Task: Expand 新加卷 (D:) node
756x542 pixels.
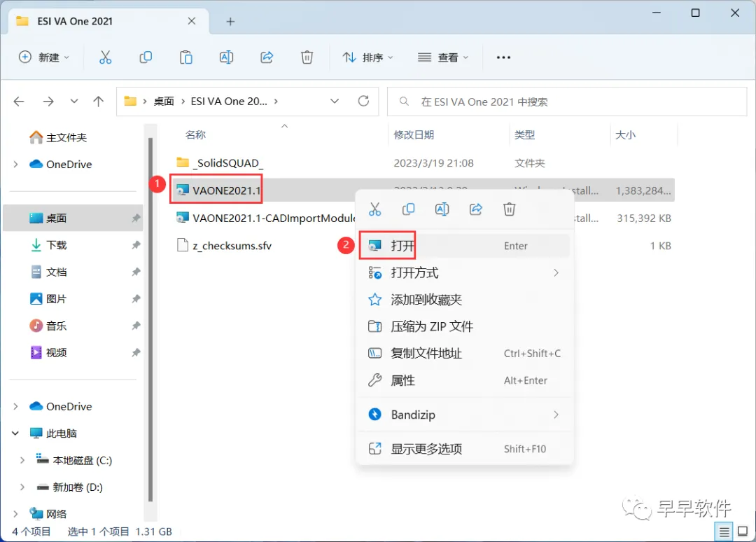Action: (x=22, y=487)
